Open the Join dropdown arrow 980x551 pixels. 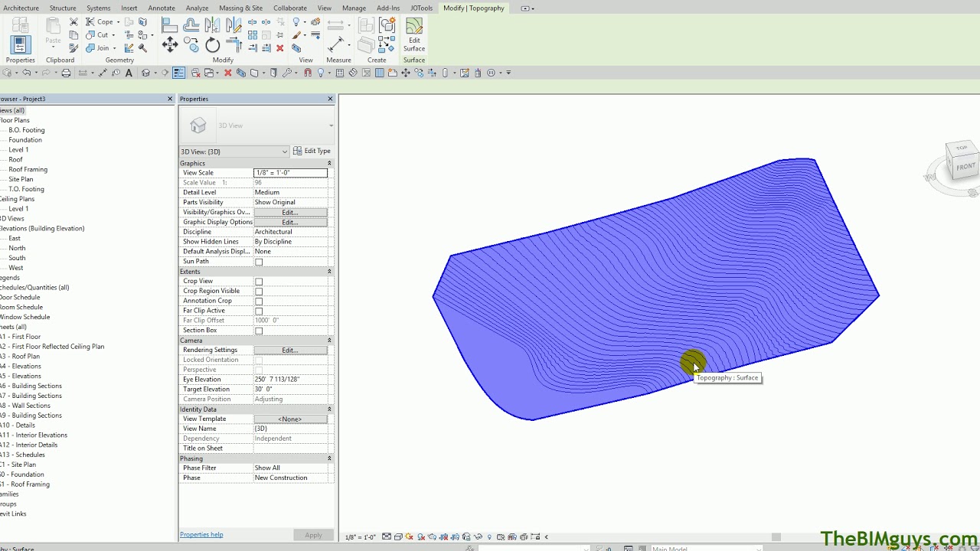point(114,48)
